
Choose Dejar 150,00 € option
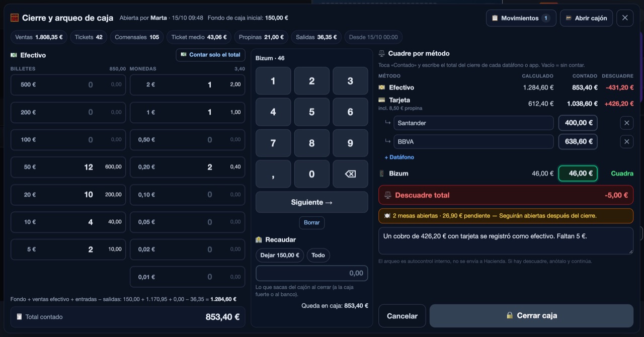[280, 255]
